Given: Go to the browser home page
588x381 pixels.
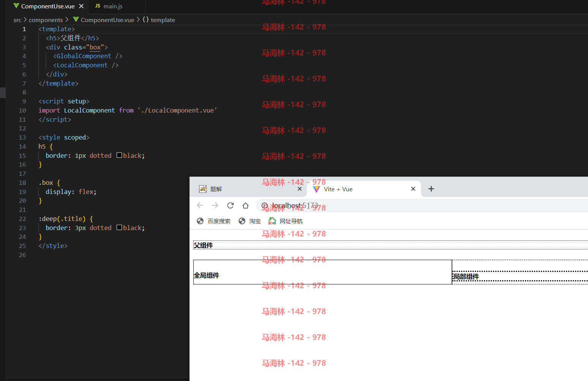Looking at the screenshot, I should click(x=246, y=206).
